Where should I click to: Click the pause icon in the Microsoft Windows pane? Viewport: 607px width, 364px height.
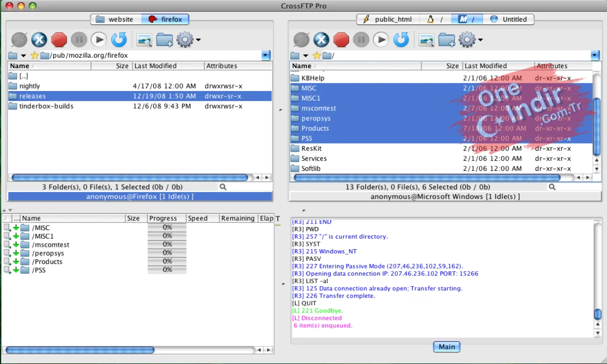pos(361,39)
